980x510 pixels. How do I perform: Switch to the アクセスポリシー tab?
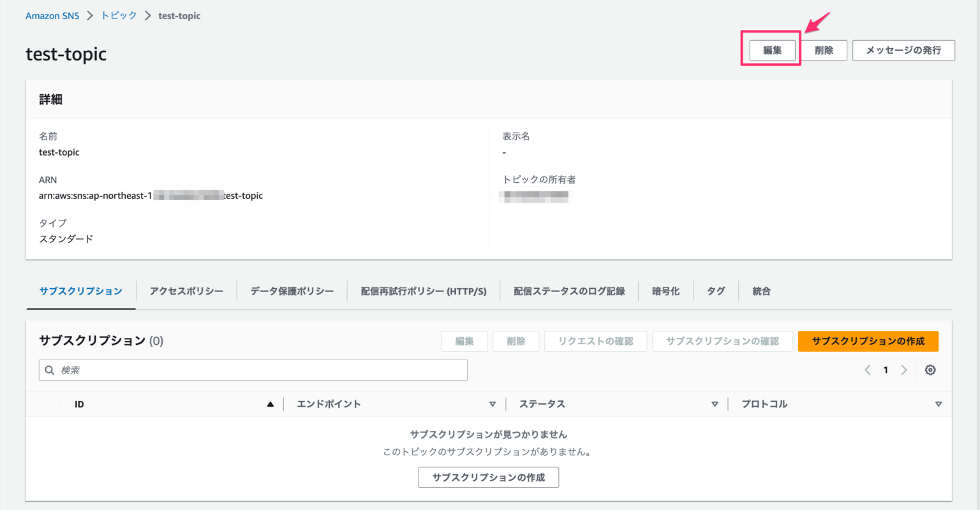click(x=186, y=291)
